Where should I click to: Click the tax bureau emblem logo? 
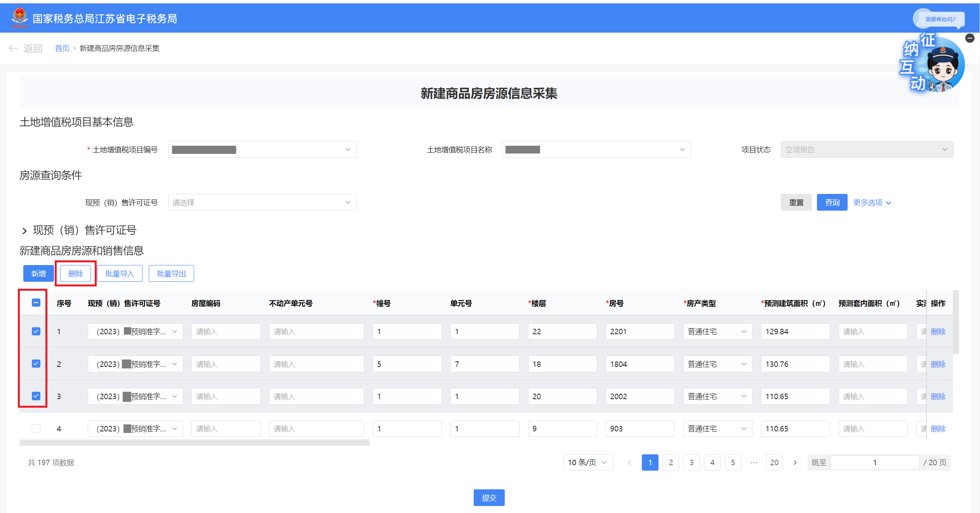click(19, 17)
